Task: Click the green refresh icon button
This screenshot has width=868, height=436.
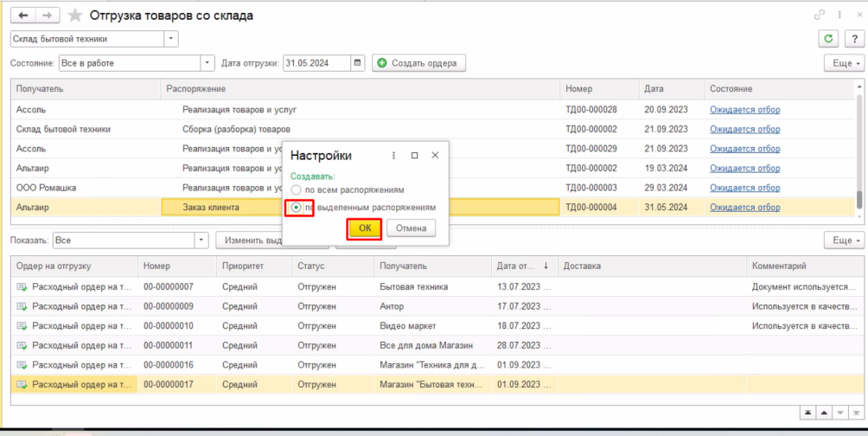Action: (830, 39)
